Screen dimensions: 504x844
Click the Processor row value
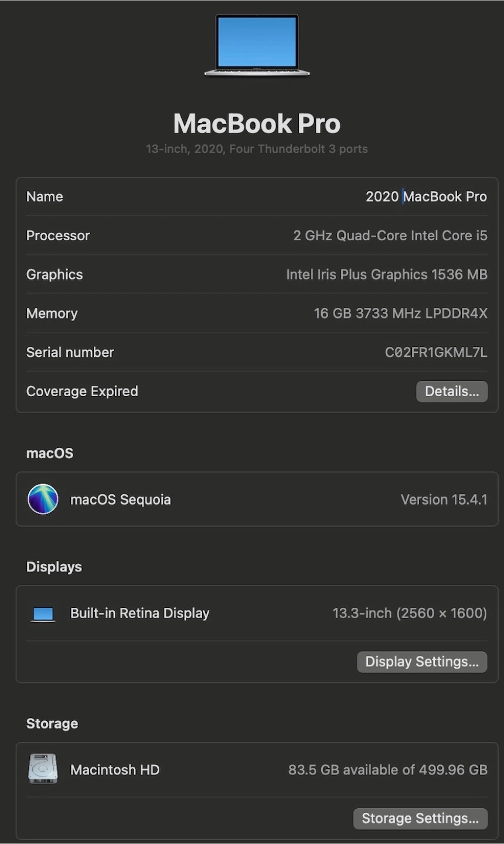tap(390, 236)
